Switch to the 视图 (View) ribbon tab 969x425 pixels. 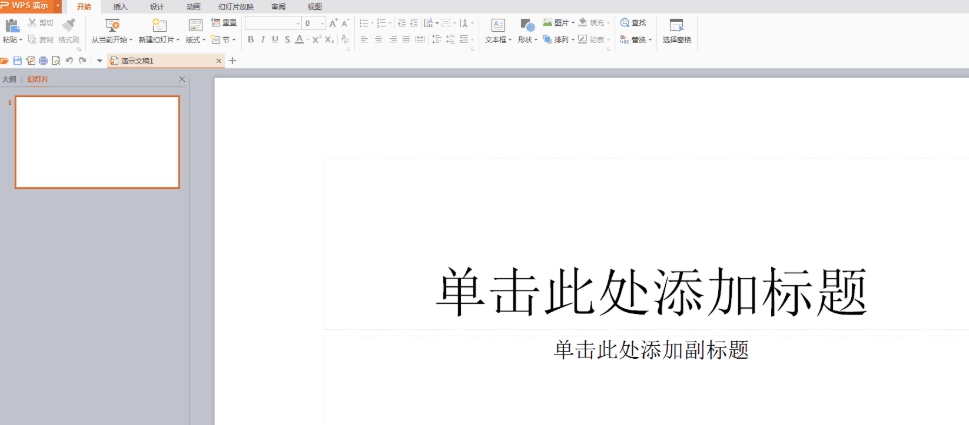[x=315, y=7]
